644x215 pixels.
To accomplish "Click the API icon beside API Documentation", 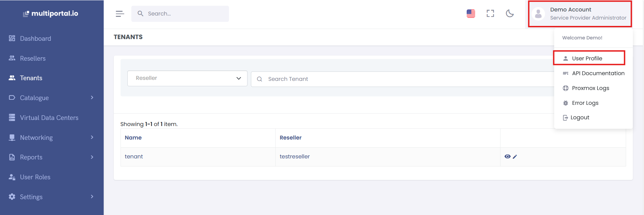I will tap(566, 73).
